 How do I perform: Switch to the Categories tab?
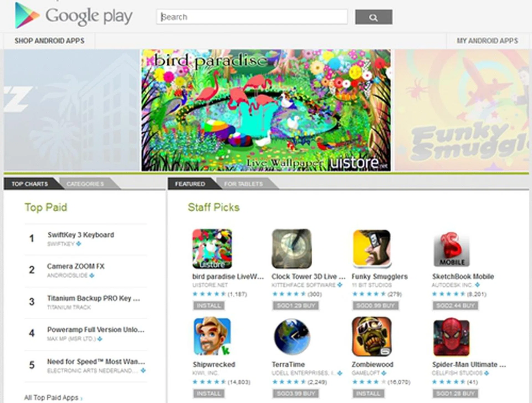[x=85, y=184]
